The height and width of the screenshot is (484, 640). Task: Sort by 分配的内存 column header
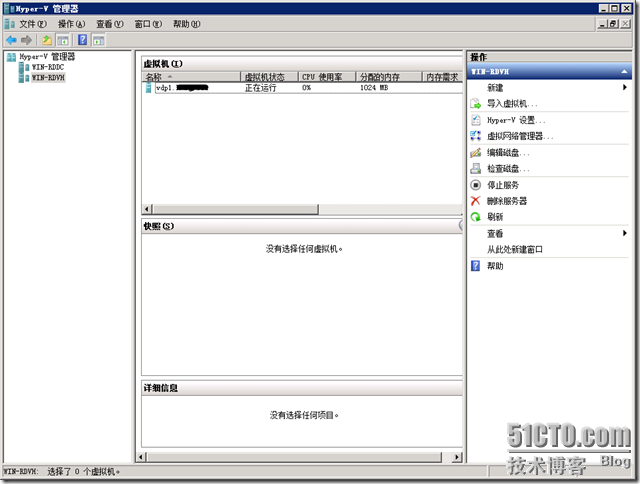click(389, 77)
